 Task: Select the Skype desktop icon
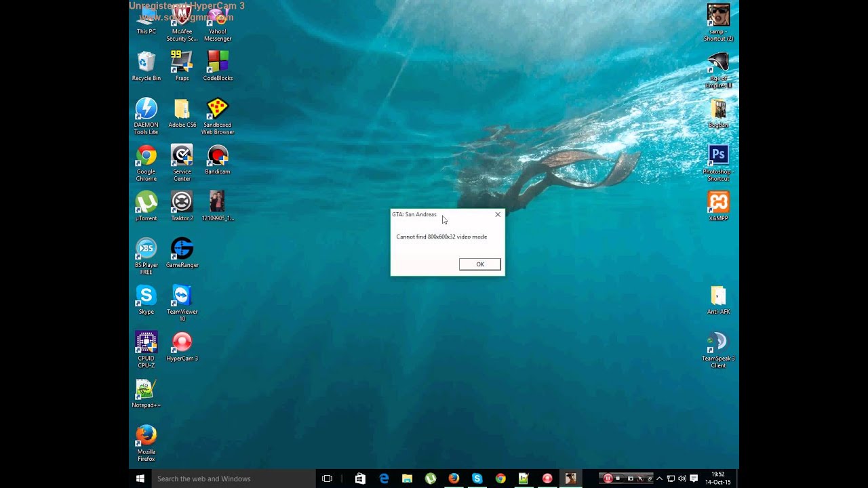pos(146,300)
